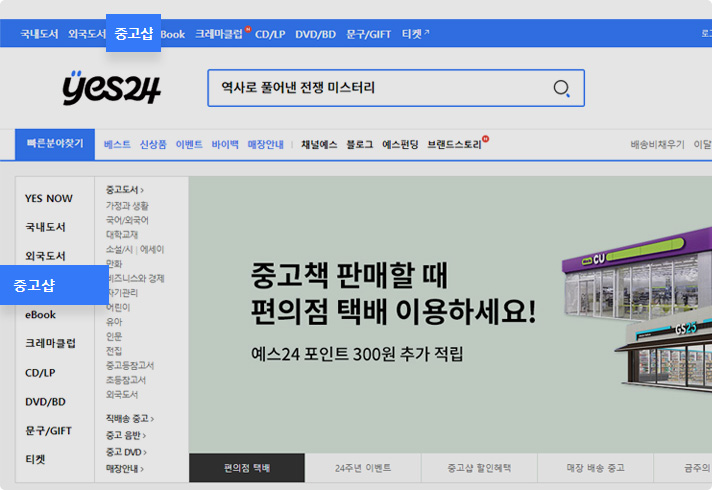Viewport: 712px width, 490px height.
Task: Open 국어/외국어 subcategory
Action: 127,220
